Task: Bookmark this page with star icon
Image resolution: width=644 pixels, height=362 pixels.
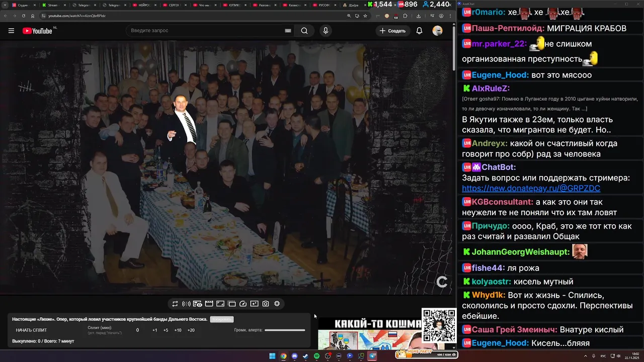Action: point(366,16)
